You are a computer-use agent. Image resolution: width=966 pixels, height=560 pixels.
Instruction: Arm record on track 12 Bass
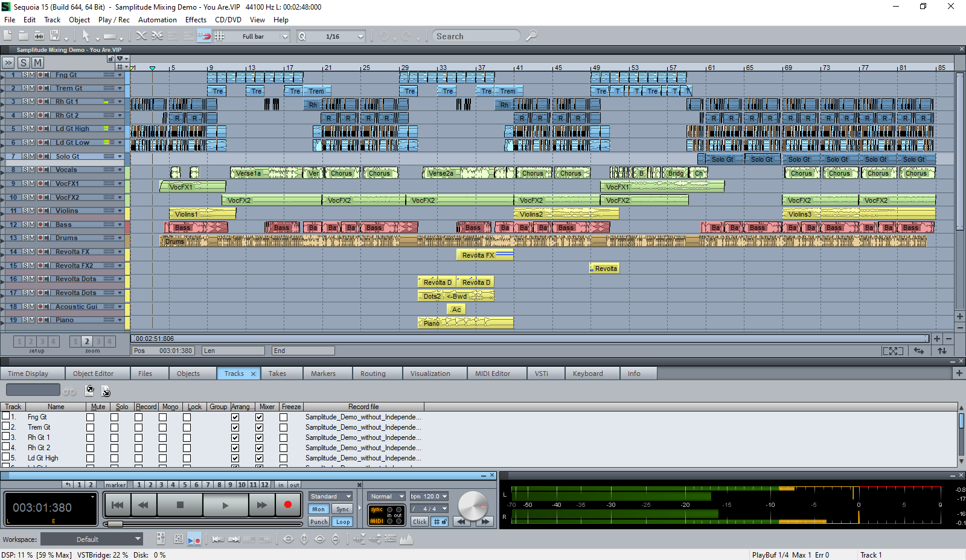click(x=40, y=224)
